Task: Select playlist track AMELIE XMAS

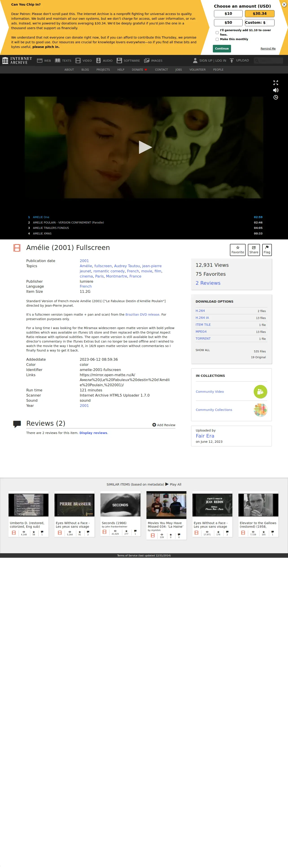Action: [x=144, y=234]
